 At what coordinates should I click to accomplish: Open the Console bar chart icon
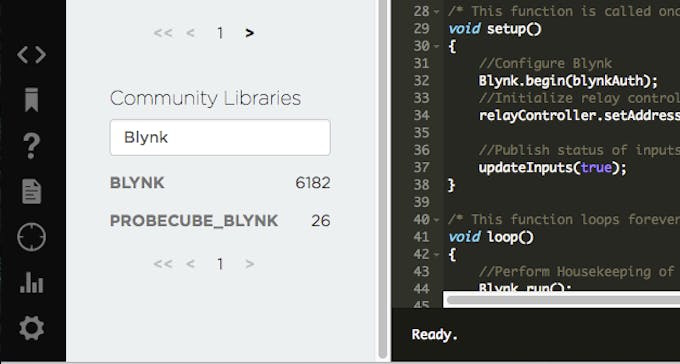32,282
